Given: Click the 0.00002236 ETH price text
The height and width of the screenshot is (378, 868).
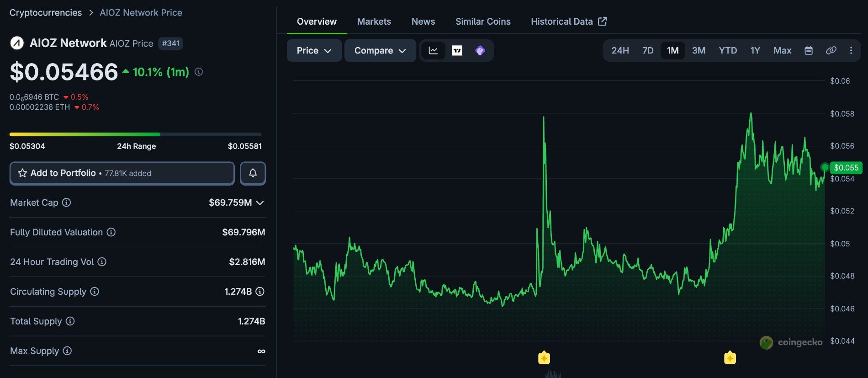Looking at the screenshot, I should pyautogui.click(x=40, y=107).
